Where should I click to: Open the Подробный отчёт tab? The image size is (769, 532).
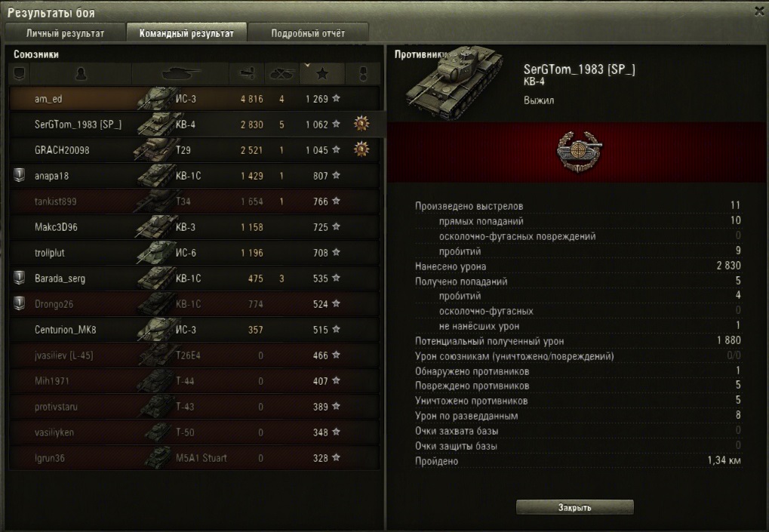click(x=308, y=33)
